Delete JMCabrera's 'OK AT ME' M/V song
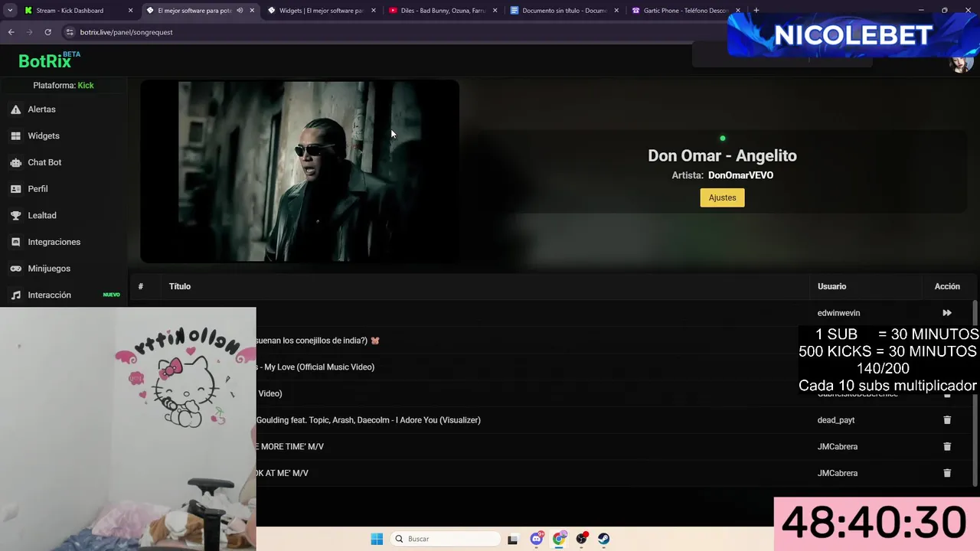Viewport: 980px width, 551px height. coord(947,473)
